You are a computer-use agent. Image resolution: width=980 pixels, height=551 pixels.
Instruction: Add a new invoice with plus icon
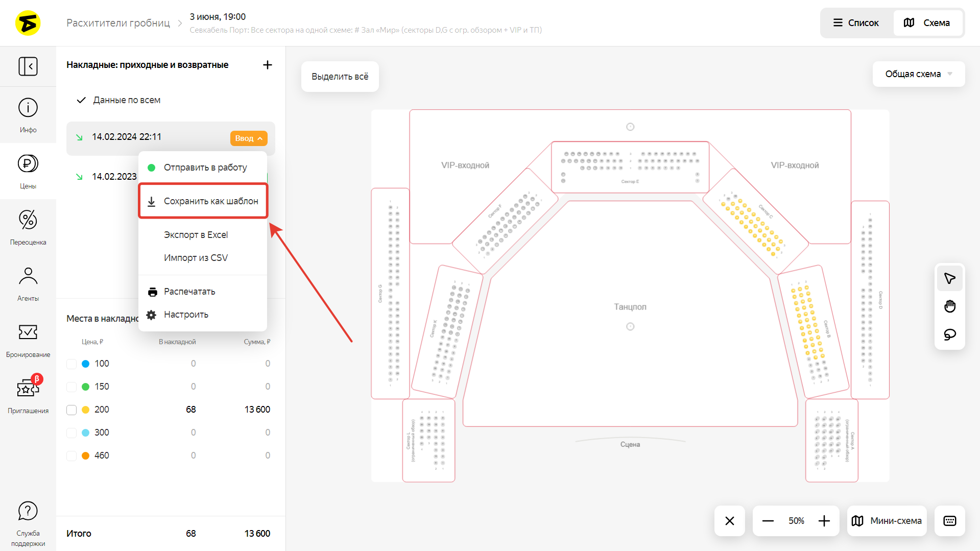(267, 65)
